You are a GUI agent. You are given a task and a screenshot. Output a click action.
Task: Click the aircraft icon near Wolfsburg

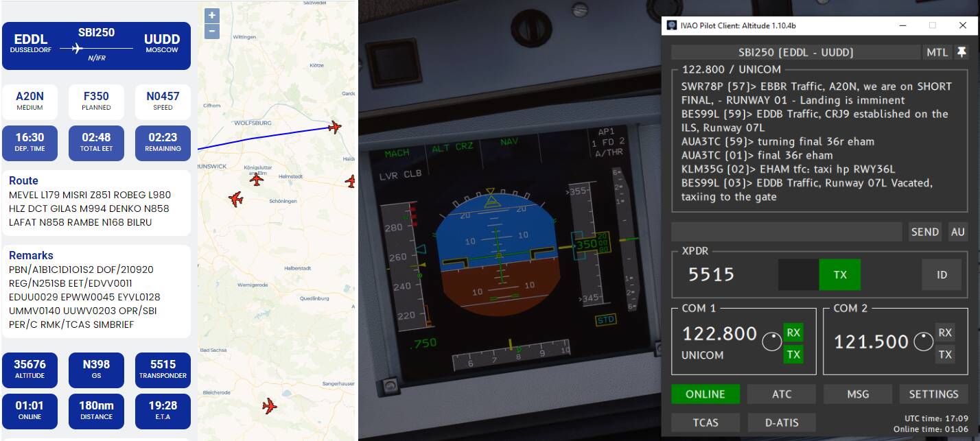coord(335,127)
